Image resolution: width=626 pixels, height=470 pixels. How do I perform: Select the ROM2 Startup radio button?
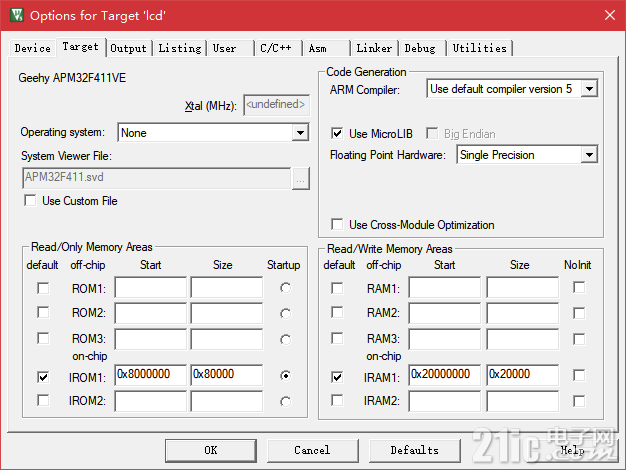pos(285,313)
